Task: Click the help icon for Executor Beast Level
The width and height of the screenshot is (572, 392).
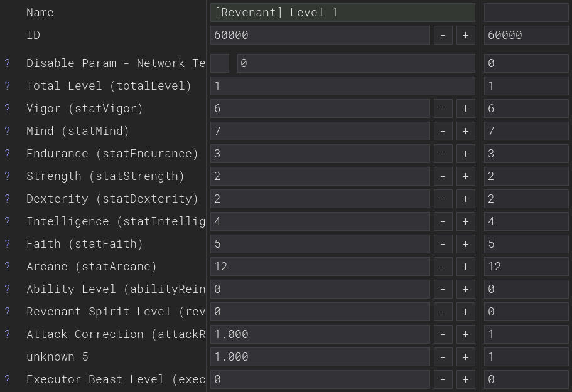Action: click(x=8, y=379)
